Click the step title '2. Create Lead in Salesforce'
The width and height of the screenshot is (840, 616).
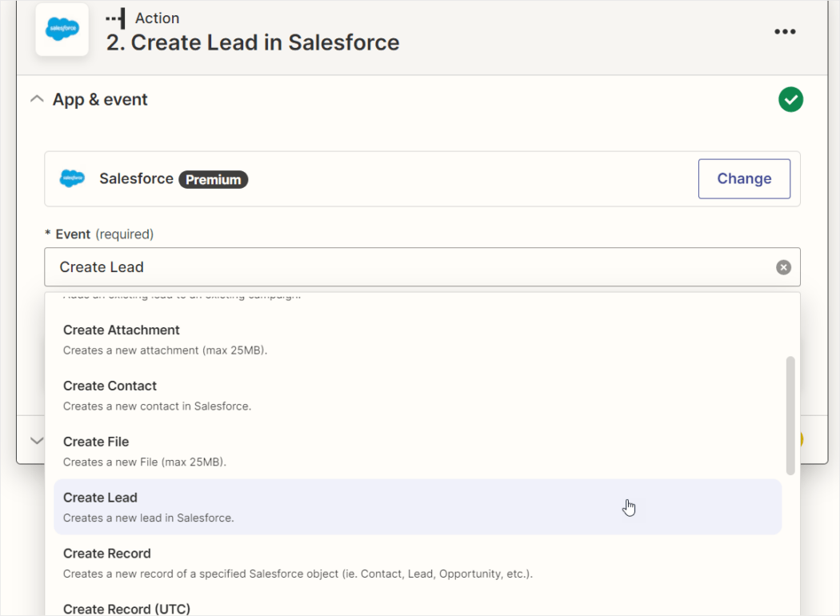click(253, 42)
